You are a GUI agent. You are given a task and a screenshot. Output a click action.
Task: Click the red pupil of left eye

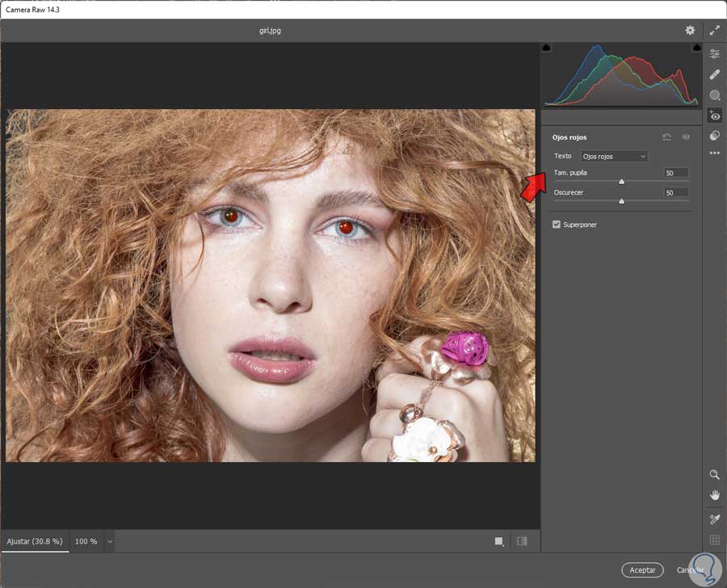pyautogui.click(x=231, y=215)
